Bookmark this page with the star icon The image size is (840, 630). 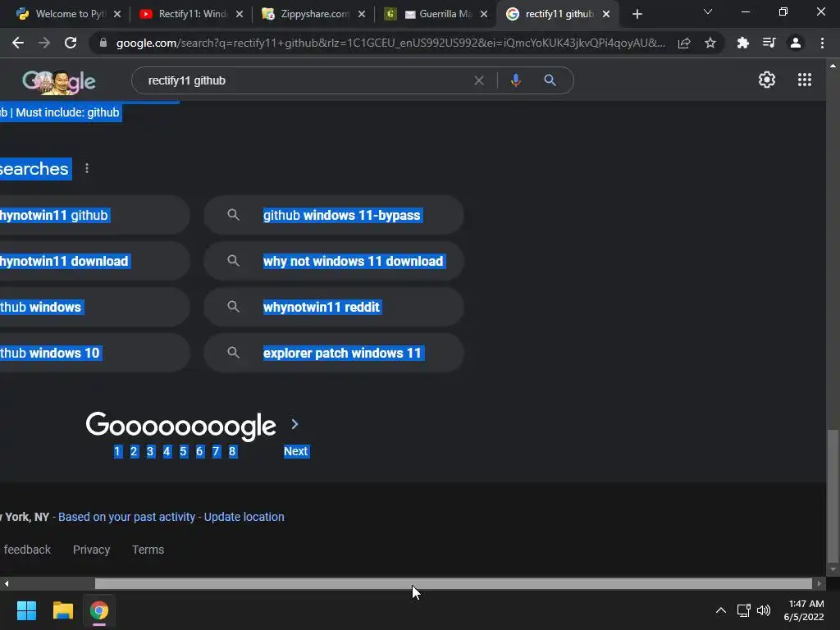pos(710,43)
